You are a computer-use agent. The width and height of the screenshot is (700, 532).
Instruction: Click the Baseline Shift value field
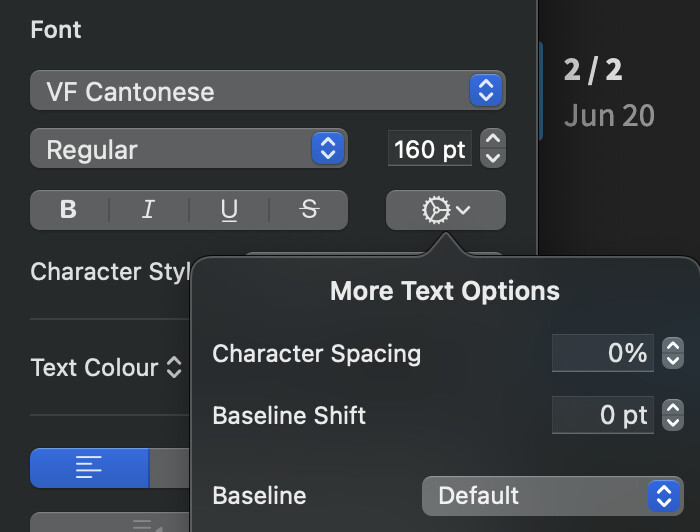tap(603, 415)
